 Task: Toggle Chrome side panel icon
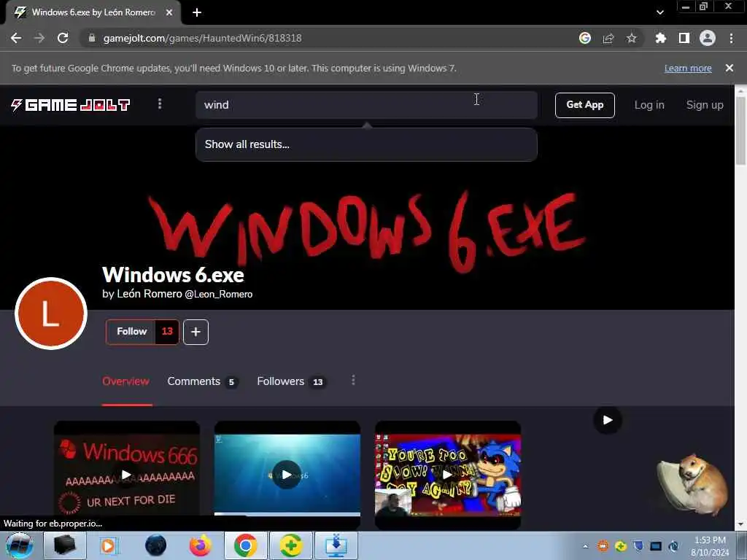pyautogui.click(x=684, y=38)
